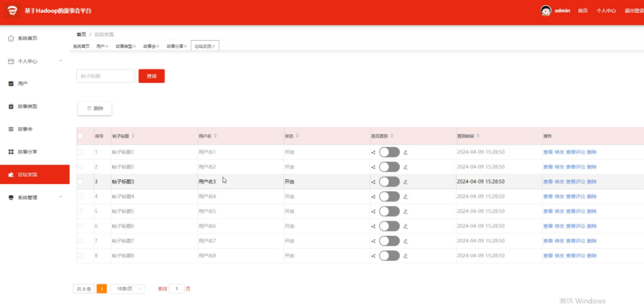The height and width of the screenshot is (304, 644).
Task: Sort by the 置顶时间 column arrows
Action: pyautogui.click(x=478, y=136)
